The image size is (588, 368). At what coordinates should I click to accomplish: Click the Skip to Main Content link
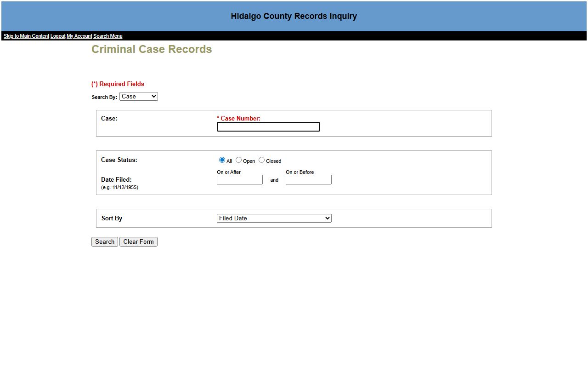26,36
